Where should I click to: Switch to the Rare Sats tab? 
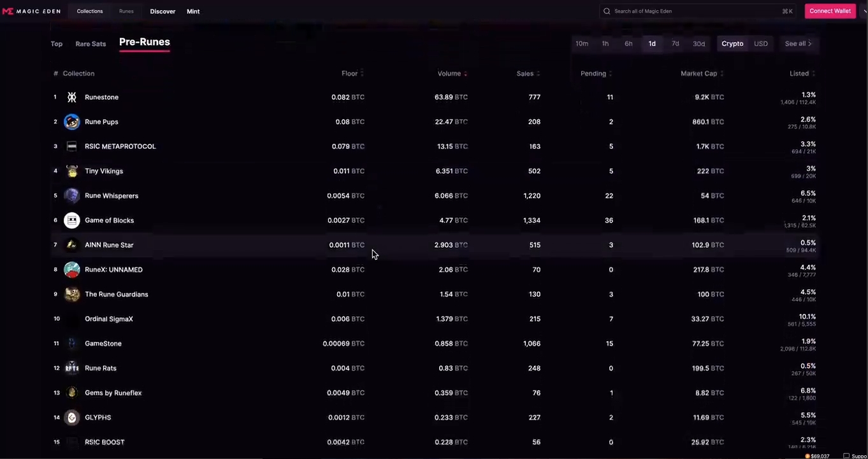(90, 44)
